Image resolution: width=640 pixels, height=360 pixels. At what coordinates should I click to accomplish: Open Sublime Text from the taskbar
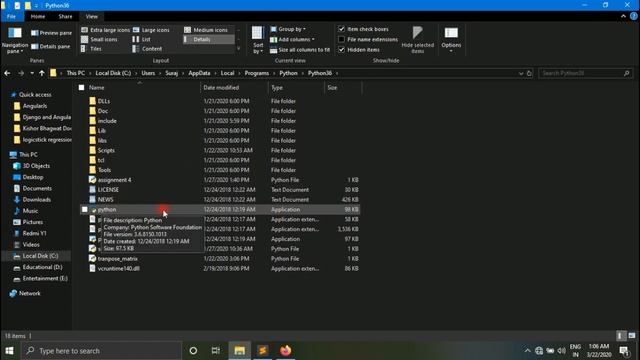click(263, 350)
